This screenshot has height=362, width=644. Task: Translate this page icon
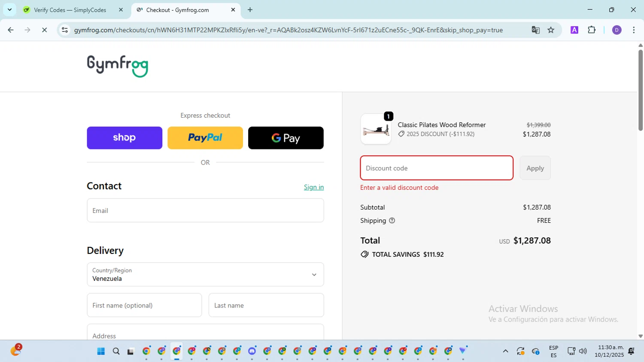coord(535,30)
